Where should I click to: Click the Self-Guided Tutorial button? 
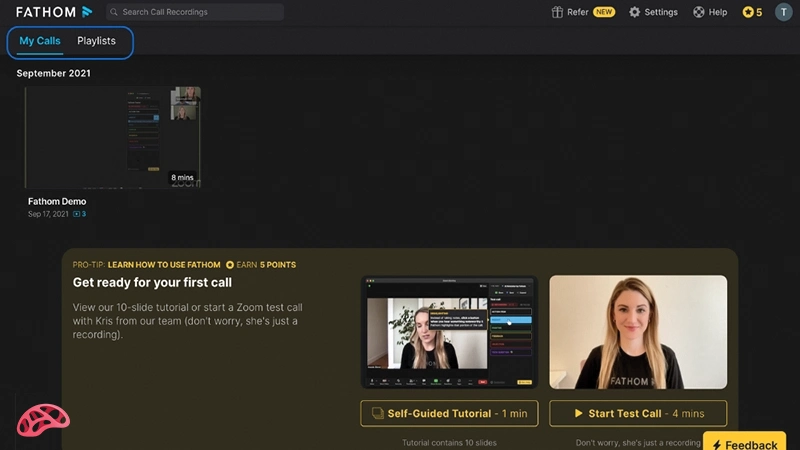tap(449, 413)
